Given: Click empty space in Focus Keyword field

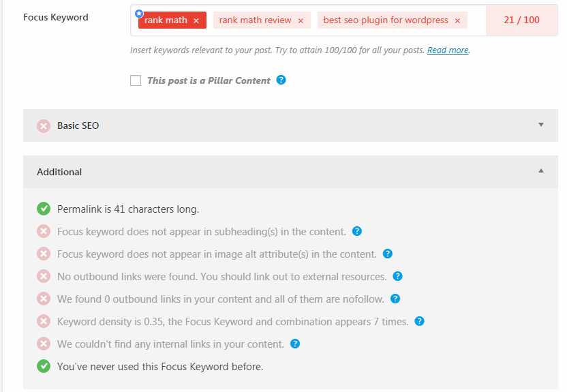Looking at the screenshot, I should pos(476,20).
